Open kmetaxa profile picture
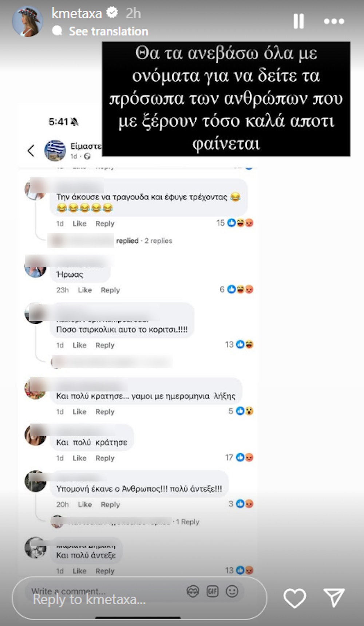 point(27,21)
